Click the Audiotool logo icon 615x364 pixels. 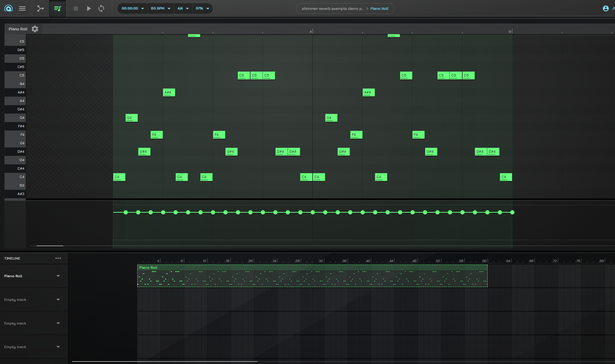click(8, 8)
